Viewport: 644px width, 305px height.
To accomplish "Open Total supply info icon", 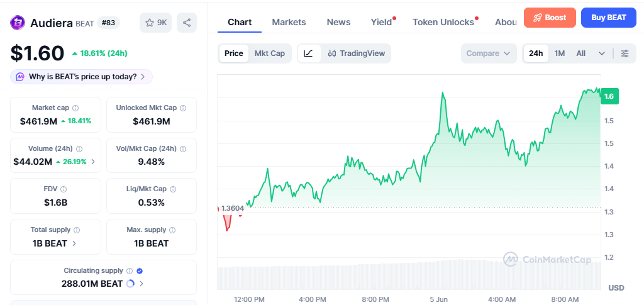I will pyautogui.click(x=77, y=230).
